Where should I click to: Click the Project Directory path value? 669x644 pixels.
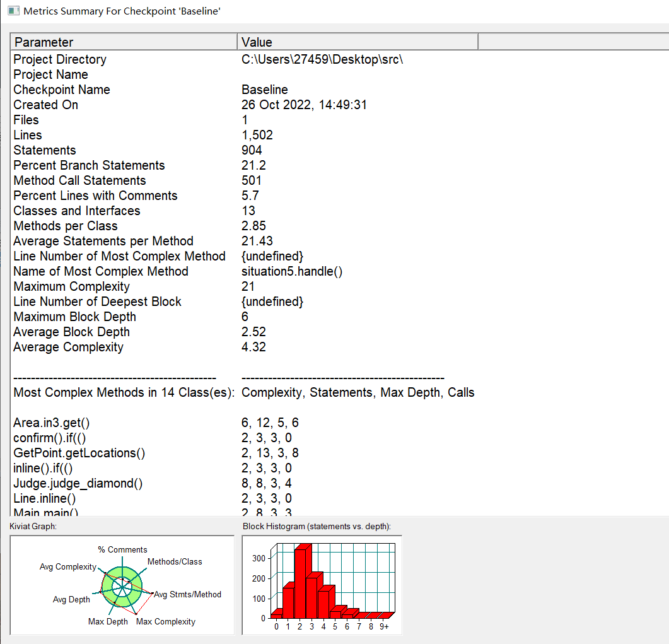pyautogui.click(x=322, y=59)
